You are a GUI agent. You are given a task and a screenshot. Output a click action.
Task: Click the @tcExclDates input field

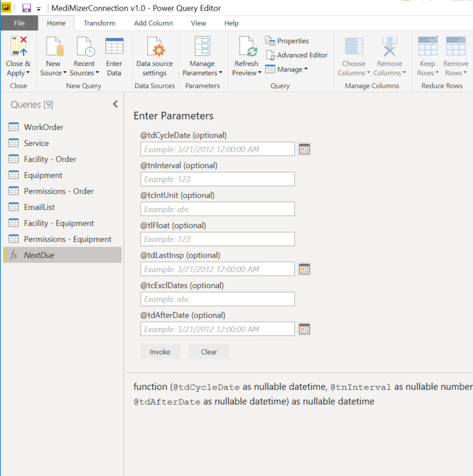coord(217,299)
